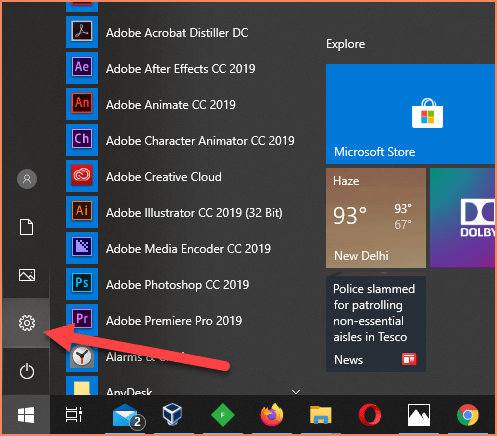The image size is (497, 436).
Task: Launch Google Chrome from taskbar
Action: click(468, 415)
